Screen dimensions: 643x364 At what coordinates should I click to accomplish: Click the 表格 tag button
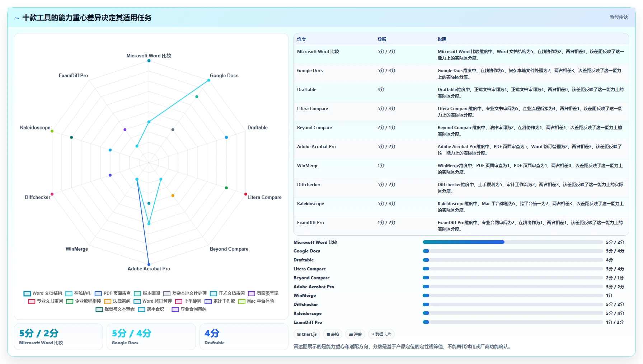pyautogui.click(x=333, y=334)
